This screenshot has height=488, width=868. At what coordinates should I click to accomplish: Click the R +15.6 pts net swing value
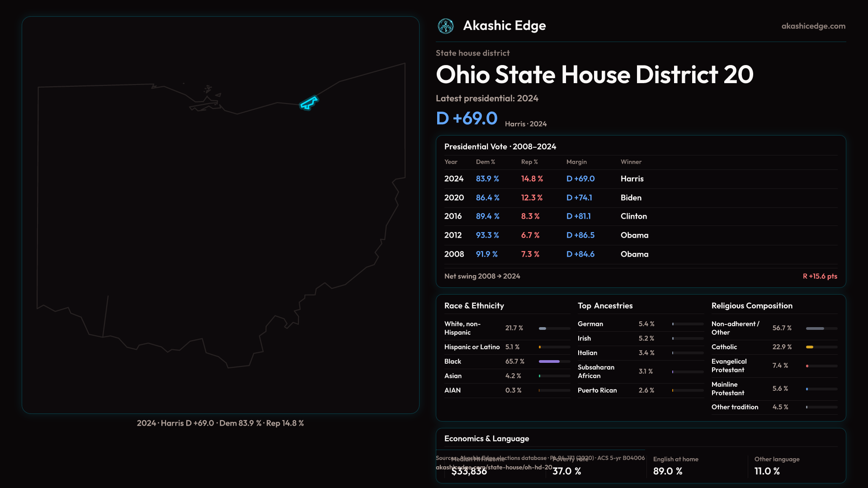click(819, 276)
